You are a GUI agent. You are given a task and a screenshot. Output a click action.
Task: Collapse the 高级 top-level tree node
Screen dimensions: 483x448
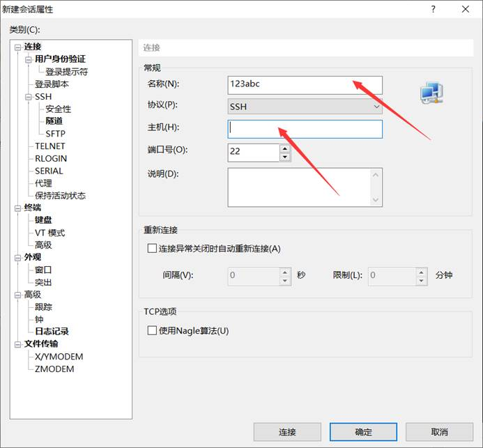point(17,295)
